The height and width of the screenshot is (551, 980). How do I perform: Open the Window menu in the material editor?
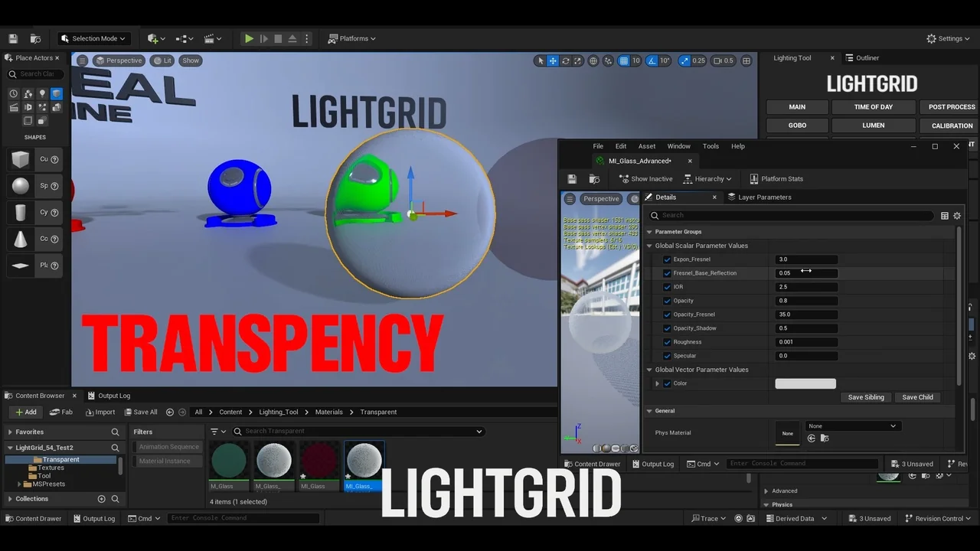(678, 146)
